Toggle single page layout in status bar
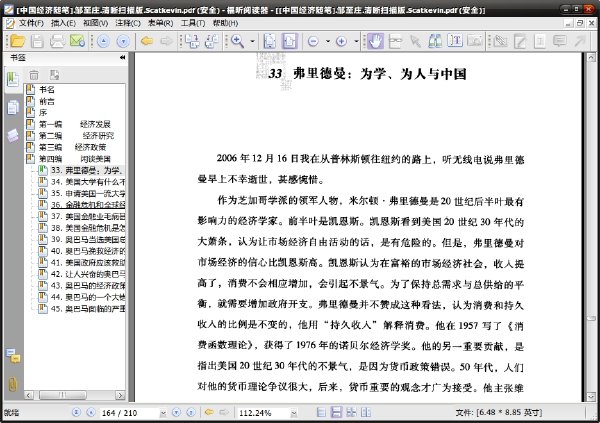600x423 pixels. [321, 412]
